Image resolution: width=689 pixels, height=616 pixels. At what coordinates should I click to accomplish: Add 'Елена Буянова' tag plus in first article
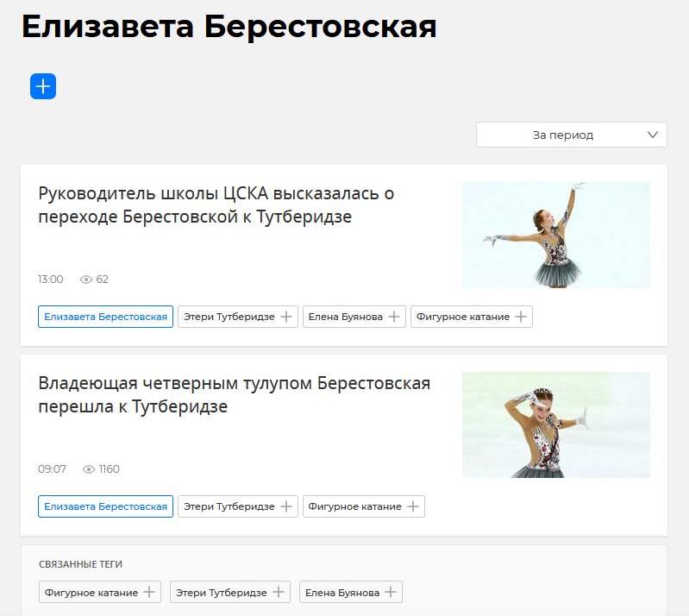tap(394, 317)
